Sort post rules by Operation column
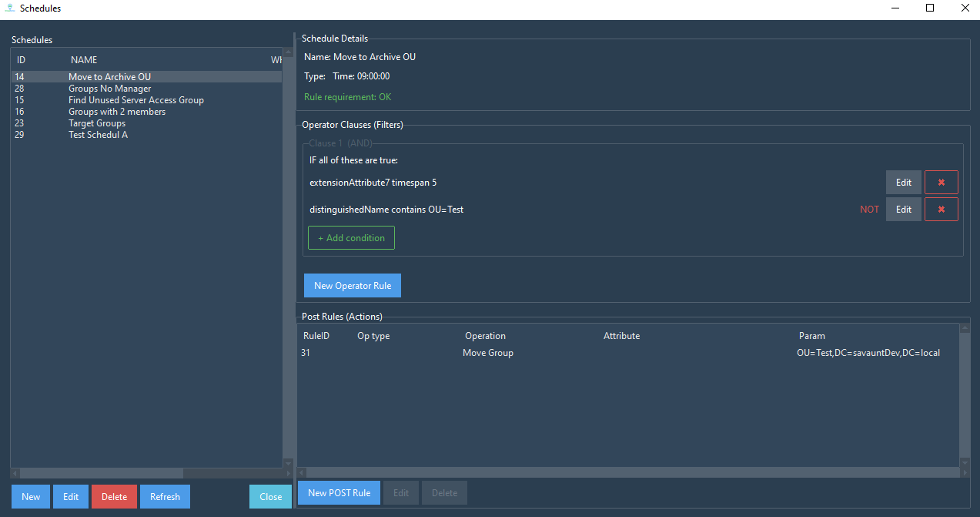The width and height of the screenshot is (980, 517). [485, 336]
